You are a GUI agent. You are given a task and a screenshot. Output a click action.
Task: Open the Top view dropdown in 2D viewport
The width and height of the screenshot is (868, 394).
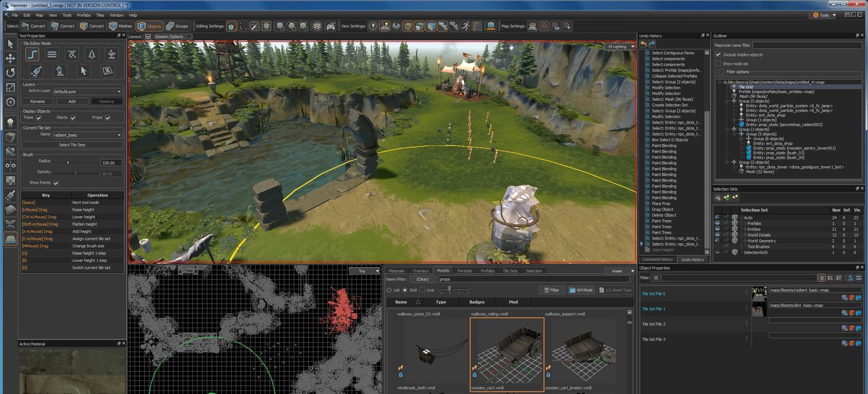point(365,271)
